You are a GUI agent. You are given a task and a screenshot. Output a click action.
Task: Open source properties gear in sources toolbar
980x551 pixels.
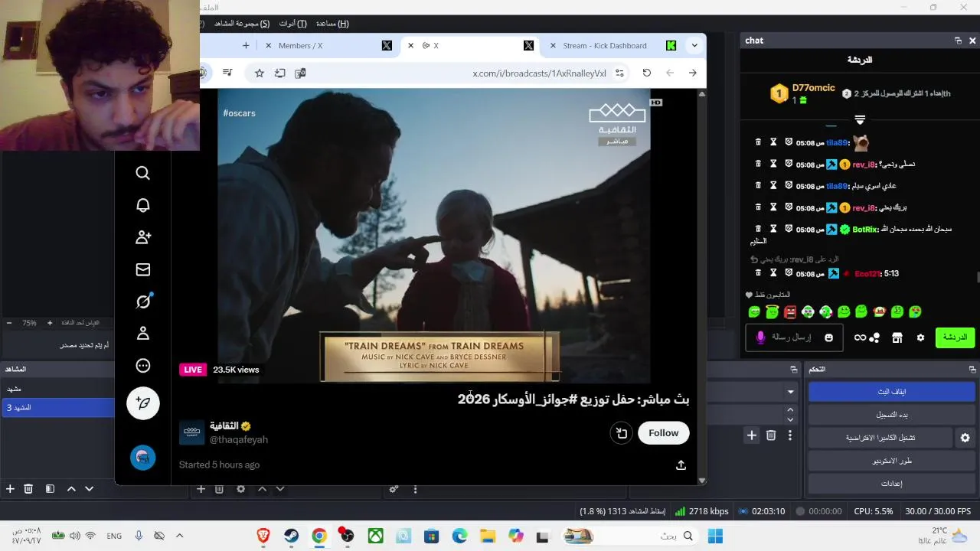point(241,488)
